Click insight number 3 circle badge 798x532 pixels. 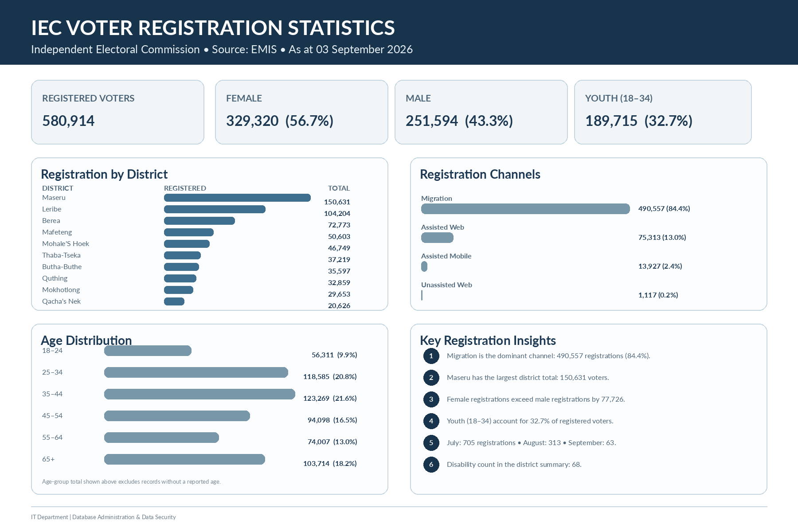431,399
